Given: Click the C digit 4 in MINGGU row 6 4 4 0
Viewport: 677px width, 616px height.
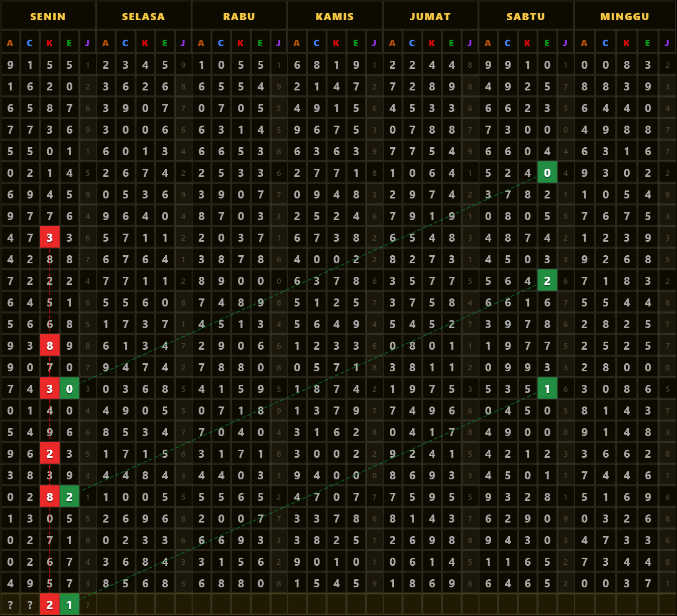Looking at the screenshot, I should tap(606, 108).
